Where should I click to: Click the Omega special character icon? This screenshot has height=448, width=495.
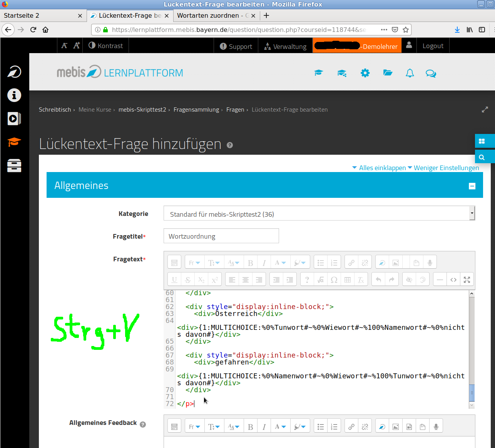(334, 280)
